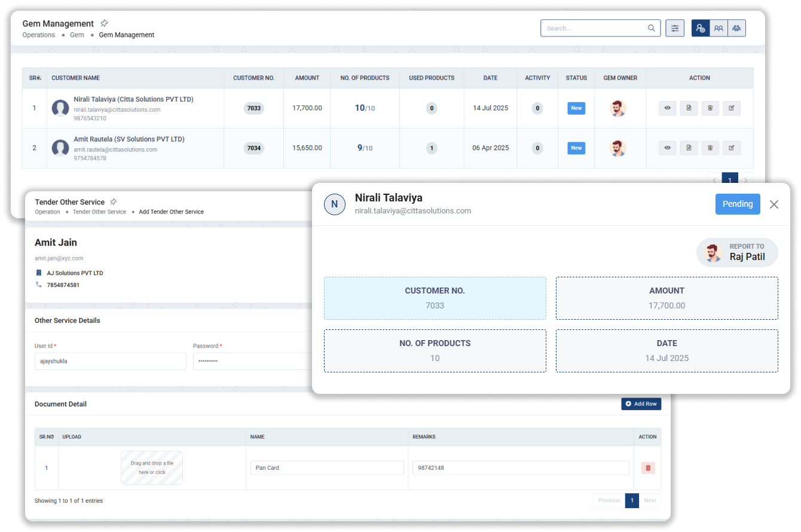Delete Amit Rautela row with trash icon
Viewport: 801px width, 532px height.
710,148
